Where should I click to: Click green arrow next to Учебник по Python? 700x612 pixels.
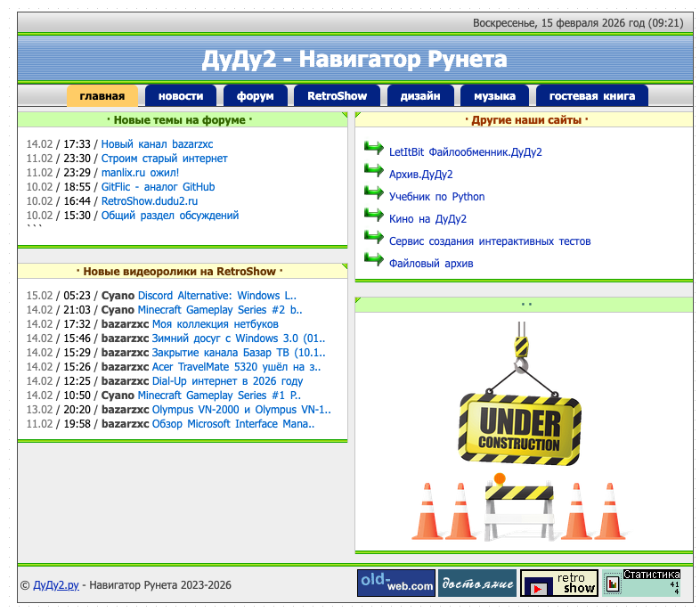point(374,195)
